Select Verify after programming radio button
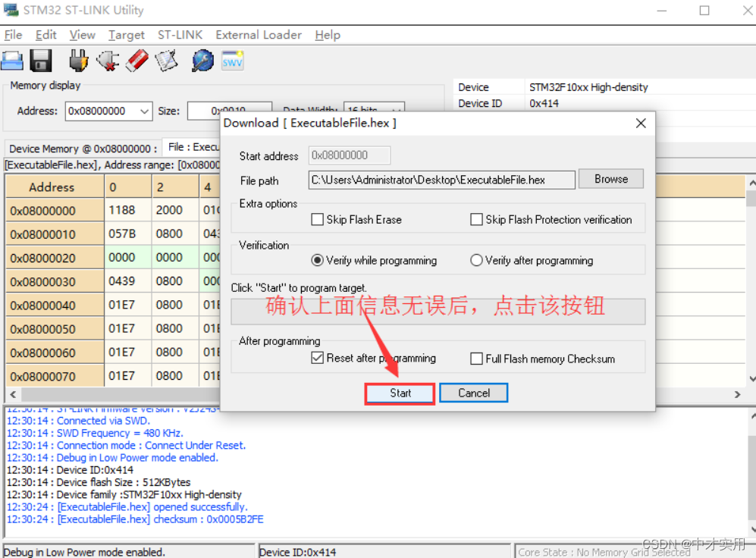The width and height of the screenshot is (756, 558). tap(476, 260)
